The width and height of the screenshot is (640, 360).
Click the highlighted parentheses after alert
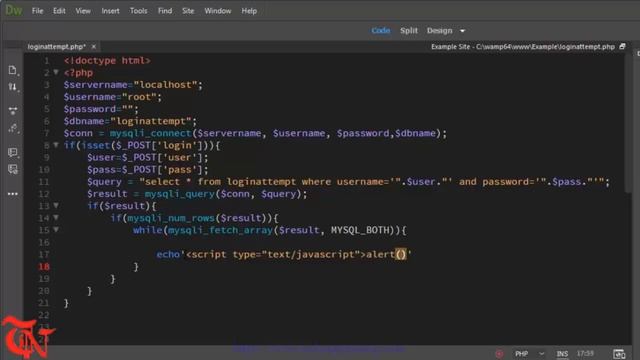coord(401,254)
